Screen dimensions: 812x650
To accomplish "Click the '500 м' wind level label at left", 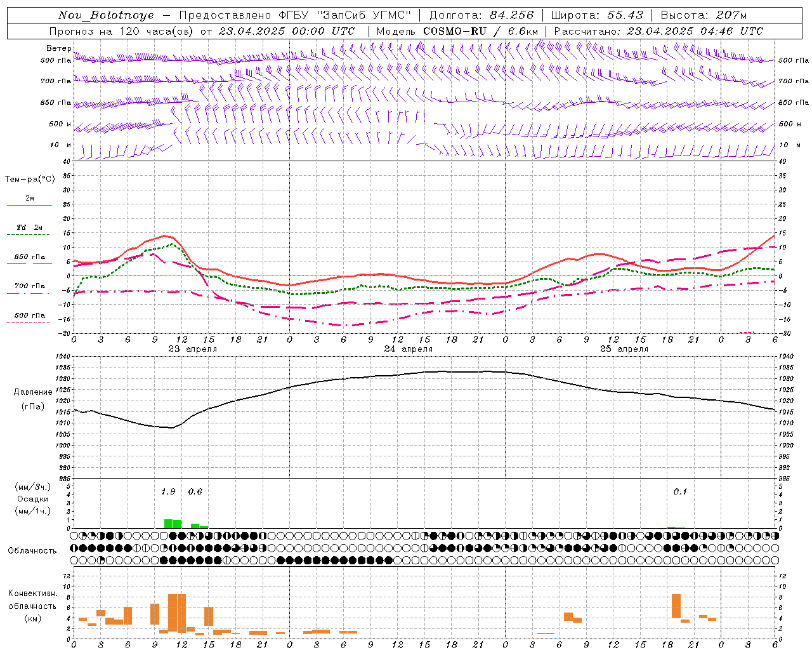I will 61,124.
